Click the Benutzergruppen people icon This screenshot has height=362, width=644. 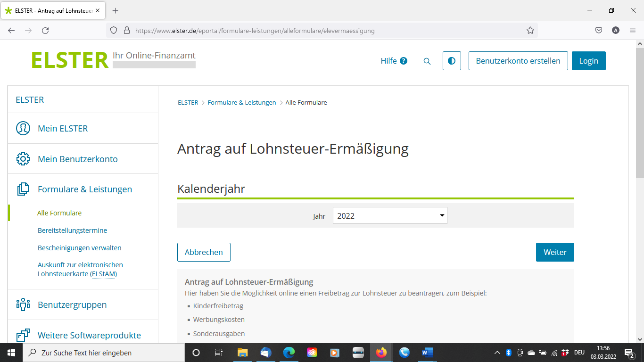pyautogui.click(x=23, y=304)
